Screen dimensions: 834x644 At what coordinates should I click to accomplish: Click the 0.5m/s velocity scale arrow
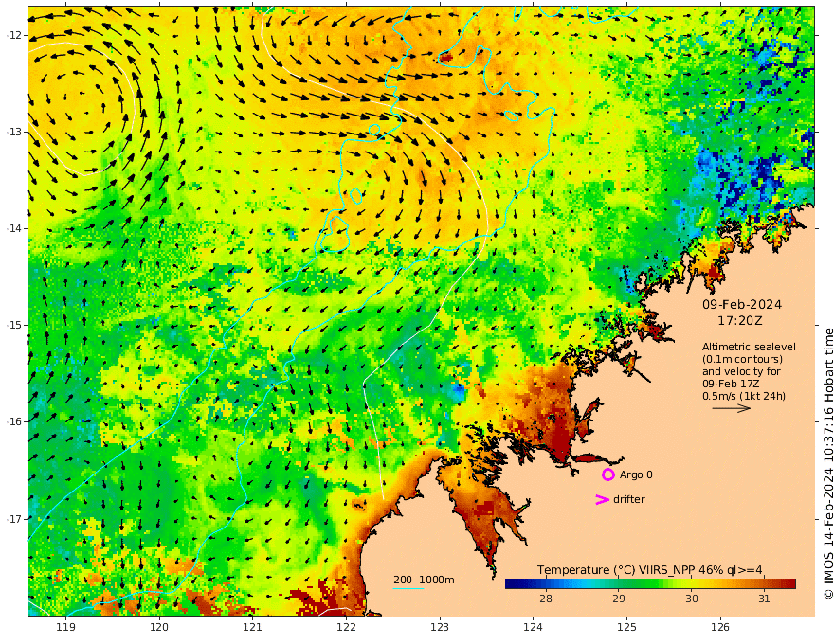(732, 408)
